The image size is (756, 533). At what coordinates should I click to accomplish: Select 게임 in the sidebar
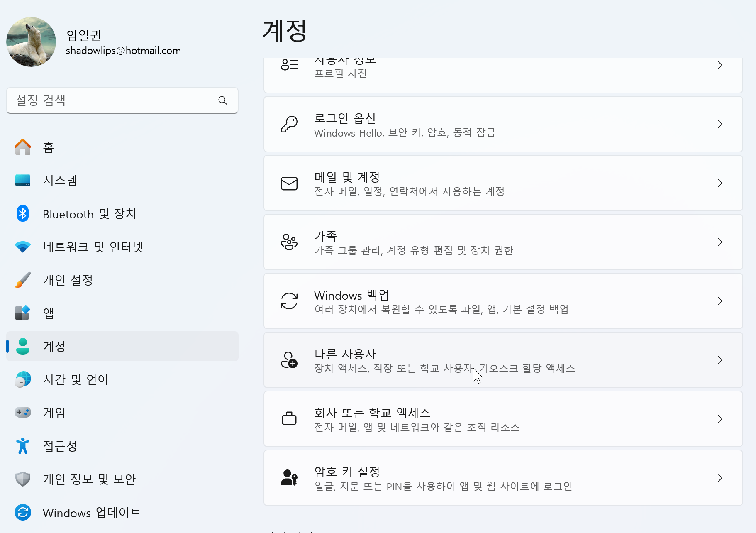click(x=122, y=413)
